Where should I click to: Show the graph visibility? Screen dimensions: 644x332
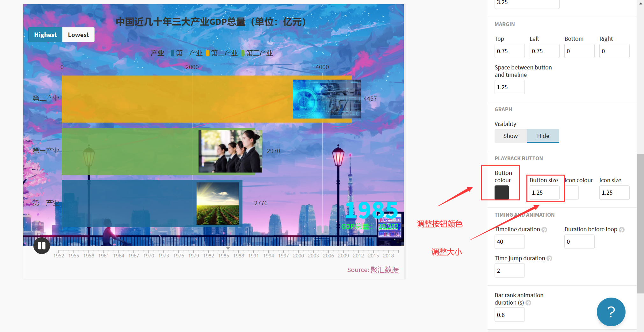point(510,136)
